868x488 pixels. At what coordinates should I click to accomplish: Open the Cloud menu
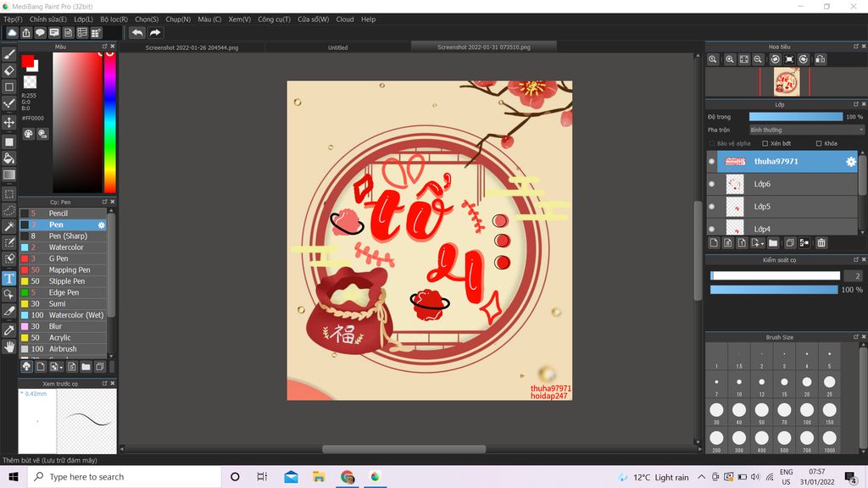click(x=345, y=19)
